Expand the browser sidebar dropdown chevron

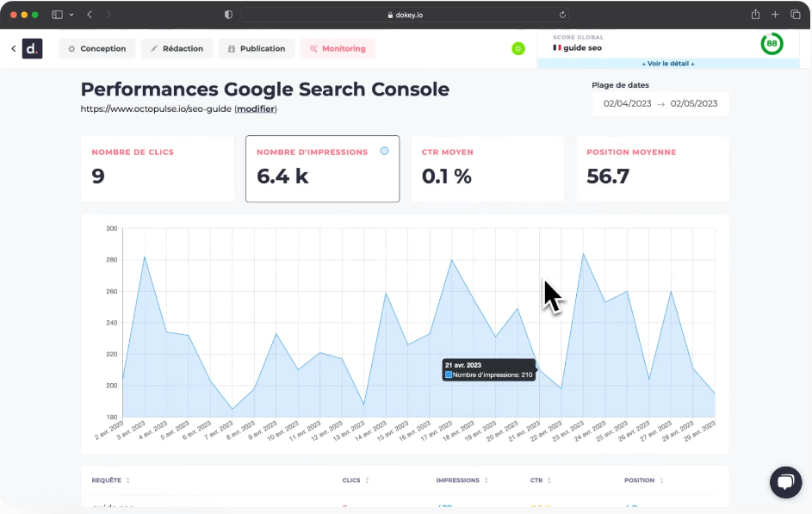[x=70, y=15]
